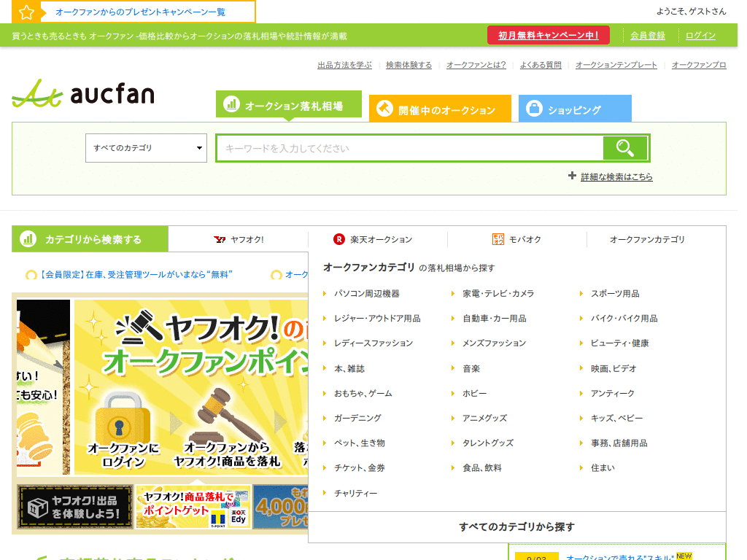Click the plus icon beside 詳細な検索はこちら
The image size is (747, 560).
tap(572, 176)
